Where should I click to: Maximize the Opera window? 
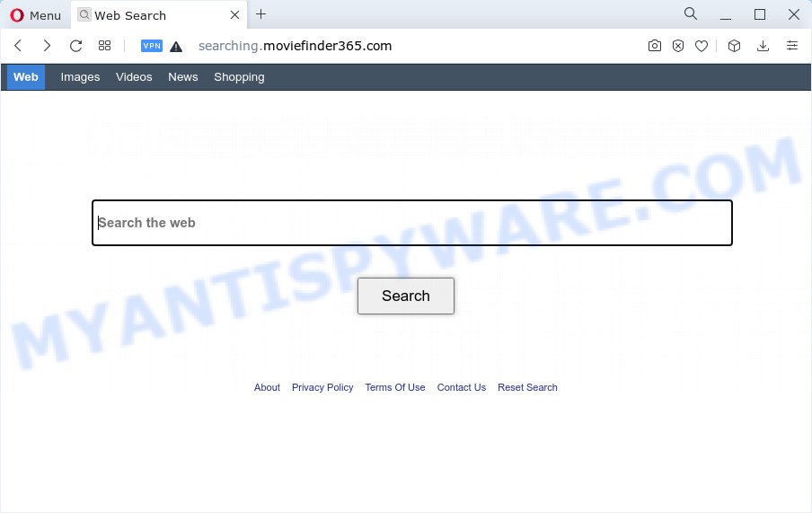point(760,14)
